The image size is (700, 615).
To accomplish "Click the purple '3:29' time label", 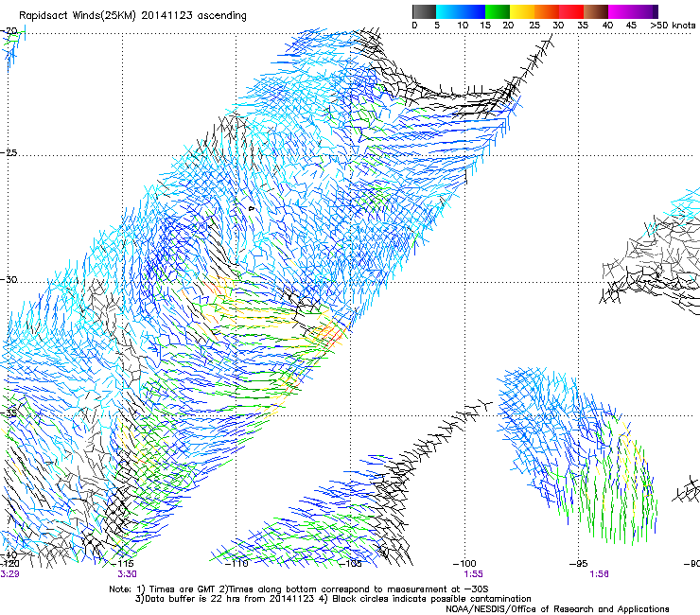I will tap(9, 574).
